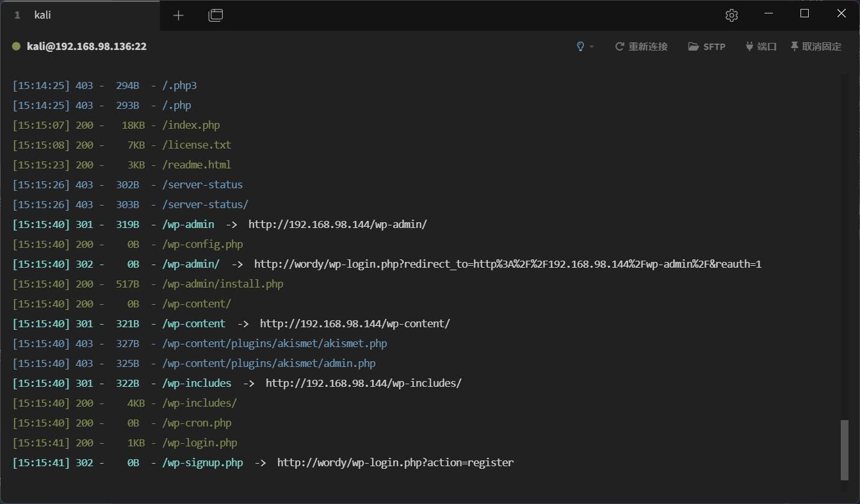Select the /wp-includes/ 4KB path
The width and height of the screenshot is (860, 504).
[199, 403]
